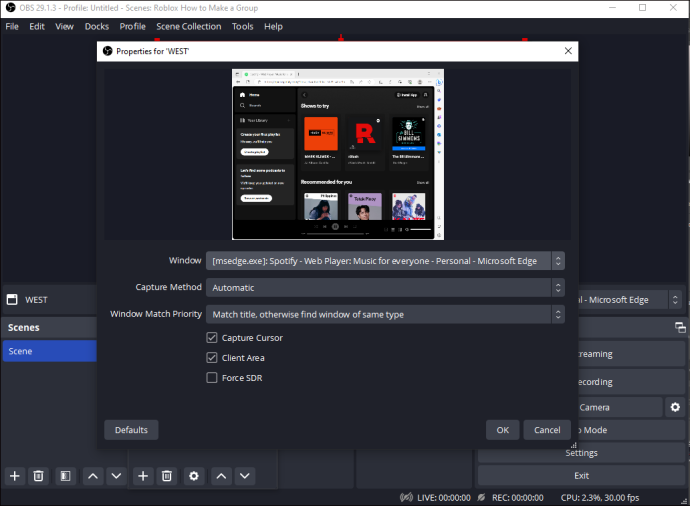Click the LIVE 00:00:00 timer text
Screen dimensions: 690x506
click(444, 498)
